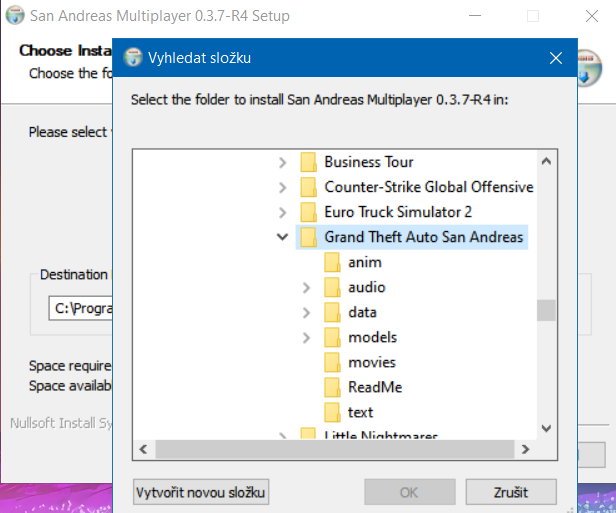The image size is (616, 513).
Task: Click Zrušit to cancel folder browsing
Action: click(x=511, y=492)
